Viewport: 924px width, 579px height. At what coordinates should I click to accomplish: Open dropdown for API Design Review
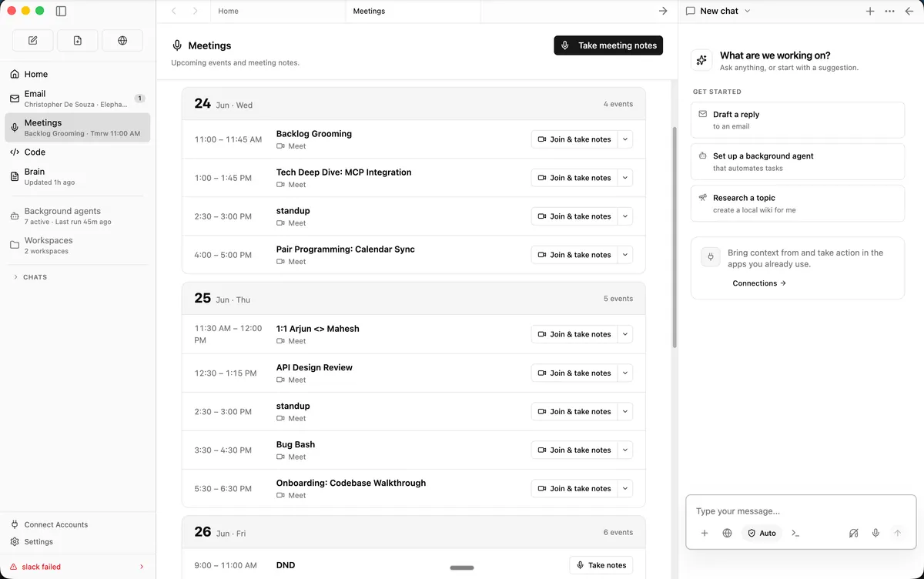pyautogui.click(x=625, y=373)
